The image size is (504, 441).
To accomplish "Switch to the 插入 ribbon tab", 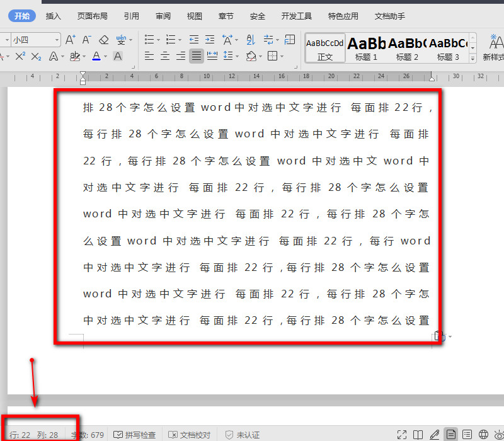I will coord(53,16).
